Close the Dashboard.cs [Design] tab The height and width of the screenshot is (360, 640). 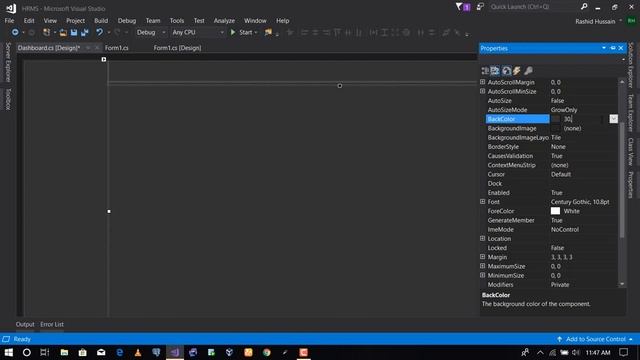tap(97, 48)
